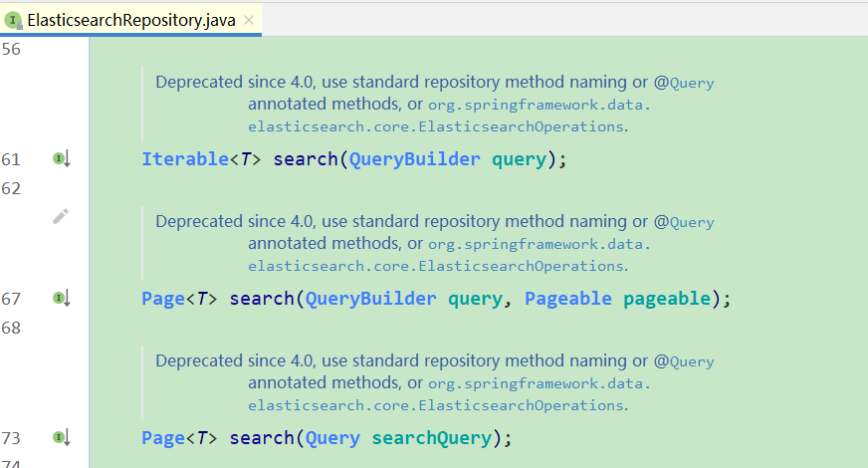Click 'Deprecated since 4.0' text above line 61
868x468 pixels.
coord(234,82)
